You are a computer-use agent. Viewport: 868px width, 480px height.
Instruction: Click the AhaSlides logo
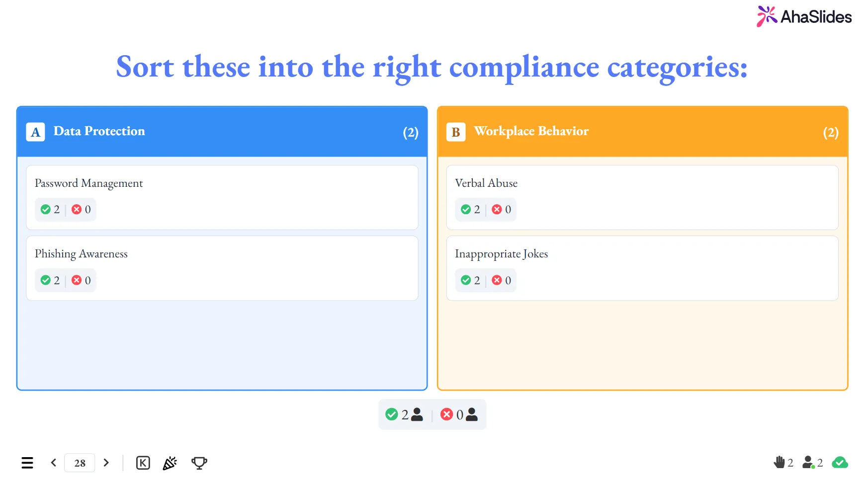coord(804,17)
